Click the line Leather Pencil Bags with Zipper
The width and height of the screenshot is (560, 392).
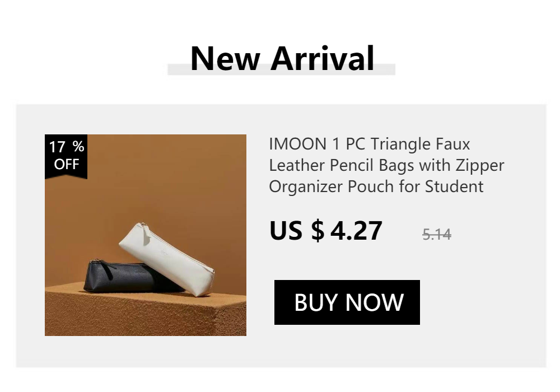pos(386,165)
